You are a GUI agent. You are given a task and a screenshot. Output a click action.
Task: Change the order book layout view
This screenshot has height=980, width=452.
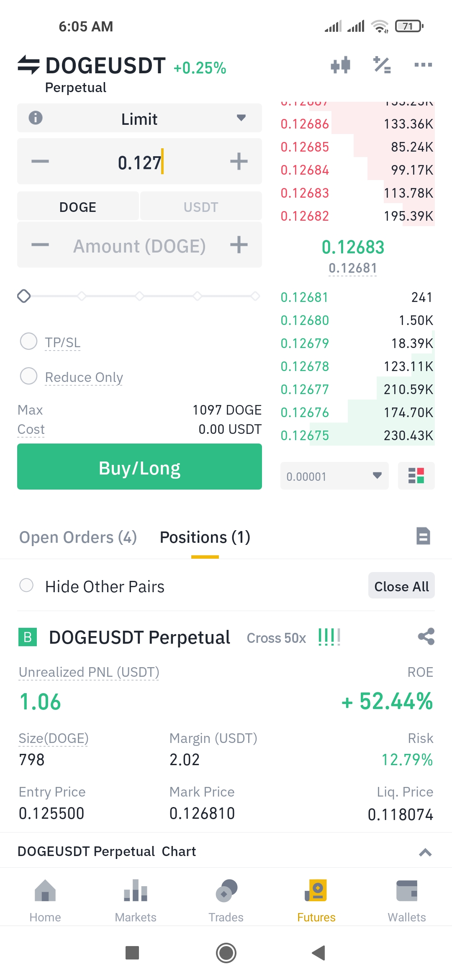pyautogui.click(x=416, y=476)
